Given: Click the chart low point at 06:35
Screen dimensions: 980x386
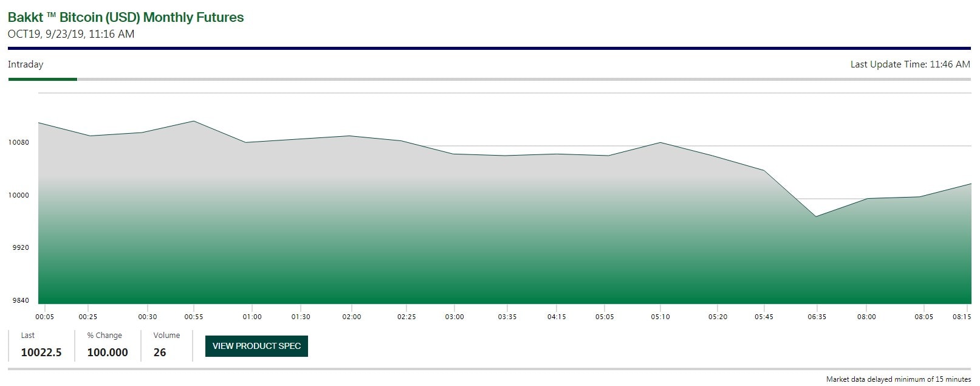Looking at the screenshot, I should [816, 216].
